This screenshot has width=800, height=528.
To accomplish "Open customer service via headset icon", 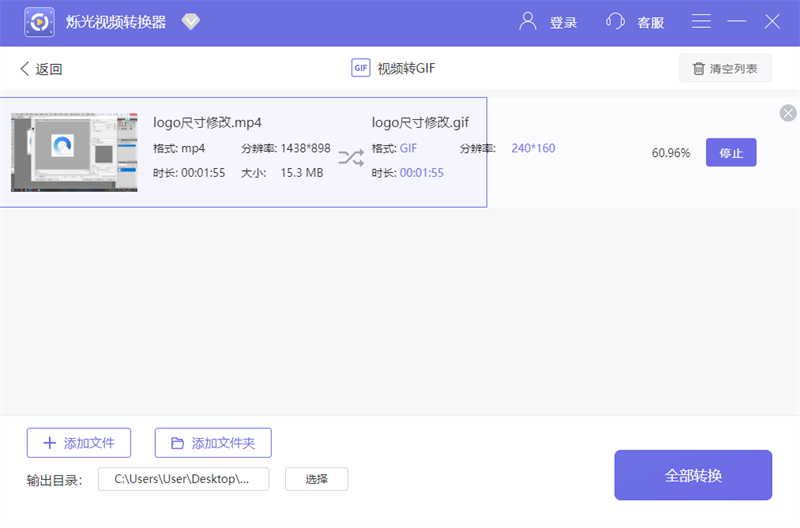I will click(616, 21).
